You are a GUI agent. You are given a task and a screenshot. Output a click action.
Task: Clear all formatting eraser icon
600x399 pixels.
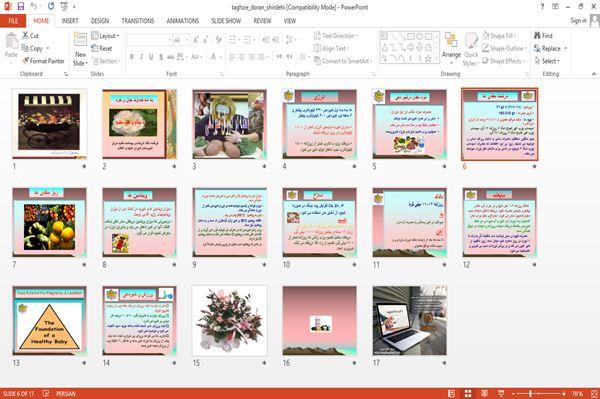[218, 40]
